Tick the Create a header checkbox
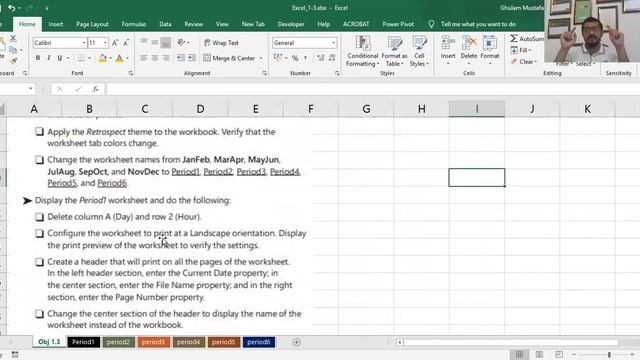 click(x=39, y=262)
